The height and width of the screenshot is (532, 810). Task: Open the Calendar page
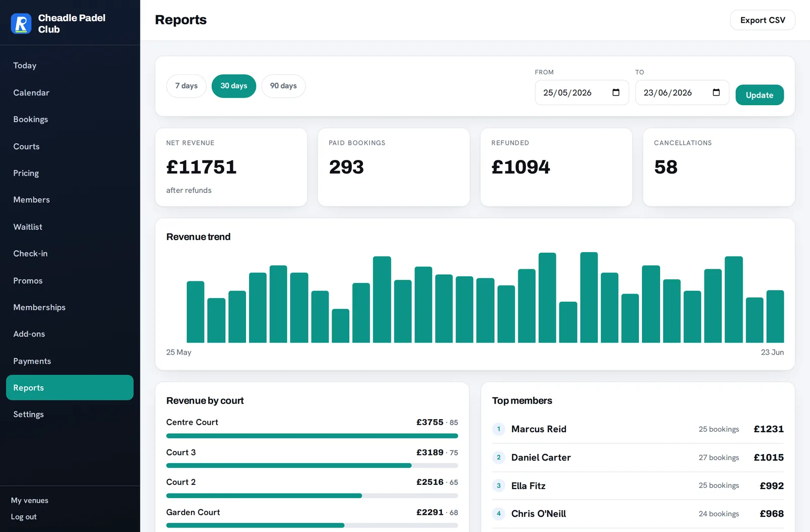click(70, 93)
